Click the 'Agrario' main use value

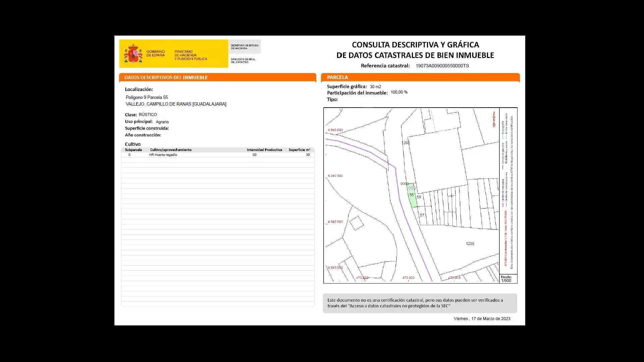(x=162, y=122)
